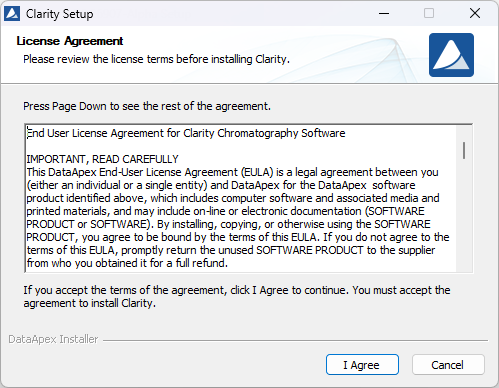Close the Clarity Setup dialog

[x=475, y=13]
